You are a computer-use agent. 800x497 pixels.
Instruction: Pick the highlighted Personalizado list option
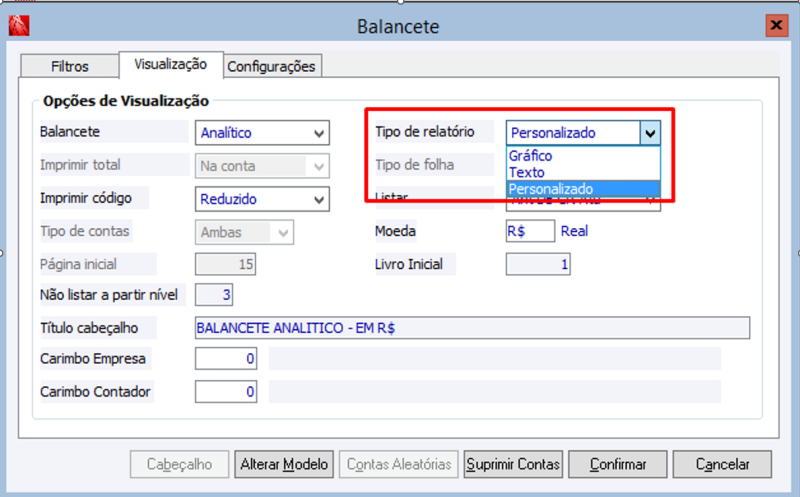[x=583, y=189]
